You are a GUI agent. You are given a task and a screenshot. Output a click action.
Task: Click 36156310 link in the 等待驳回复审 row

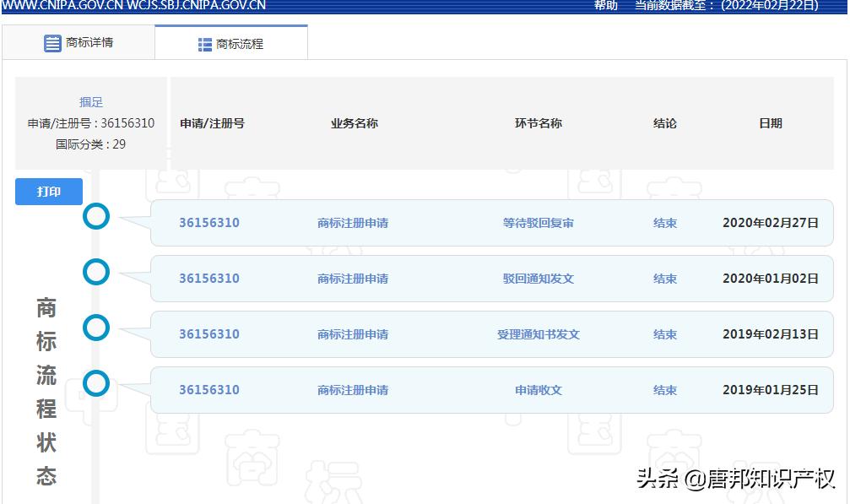coord(209,223)
